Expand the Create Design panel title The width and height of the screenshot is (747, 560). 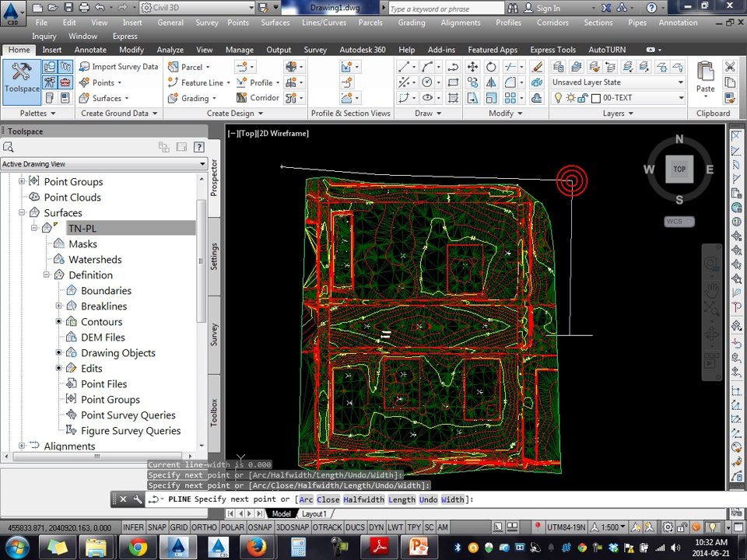tap(235, 114)
